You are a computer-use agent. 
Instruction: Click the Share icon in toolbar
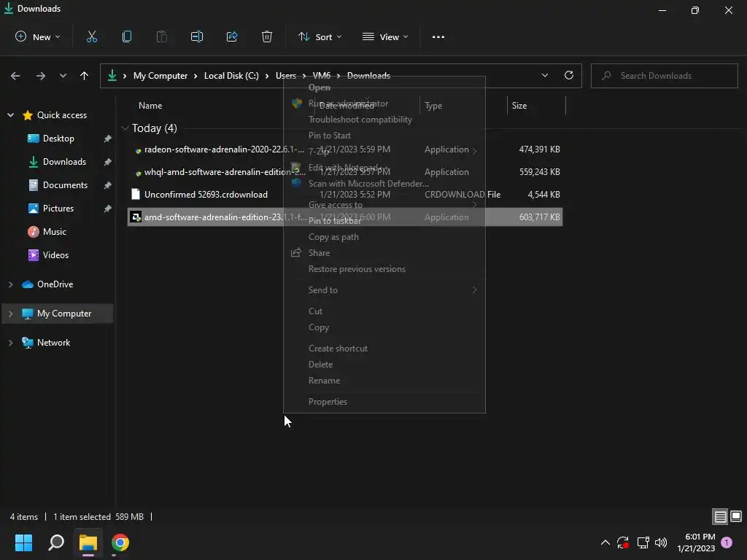tap(232, 36)
